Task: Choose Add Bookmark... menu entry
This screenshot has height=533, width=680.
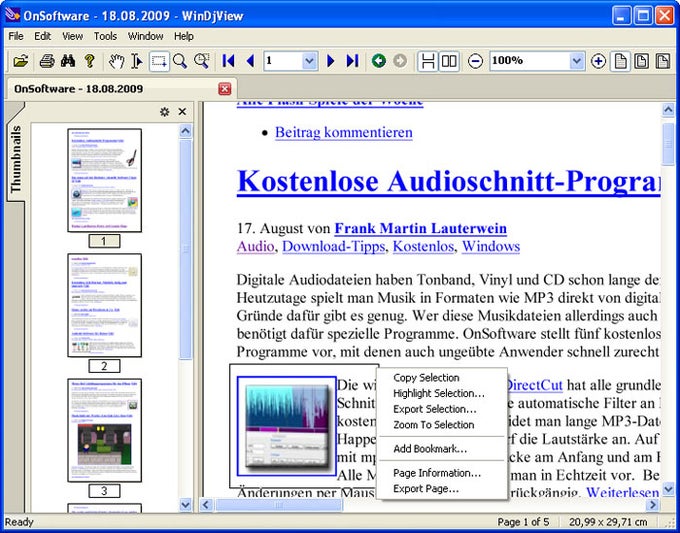Action: [441, 449]
